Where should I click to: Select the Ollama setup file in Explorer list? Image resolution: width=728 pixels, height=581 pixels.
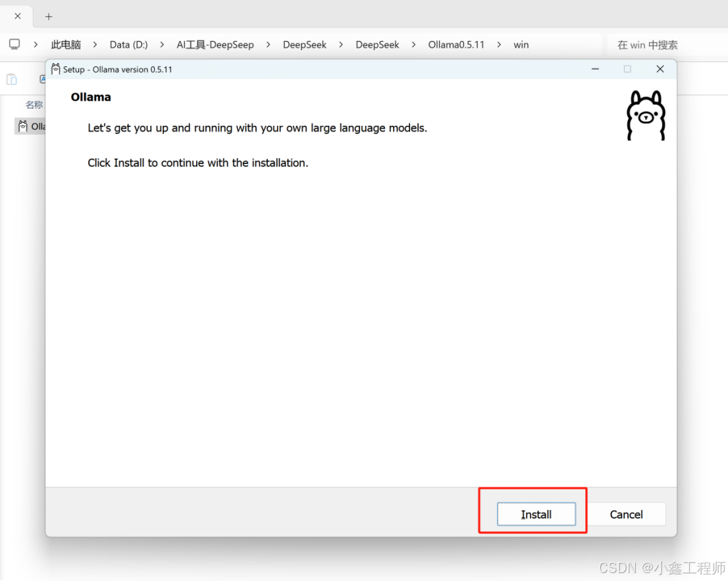click(x=31, y=126)
